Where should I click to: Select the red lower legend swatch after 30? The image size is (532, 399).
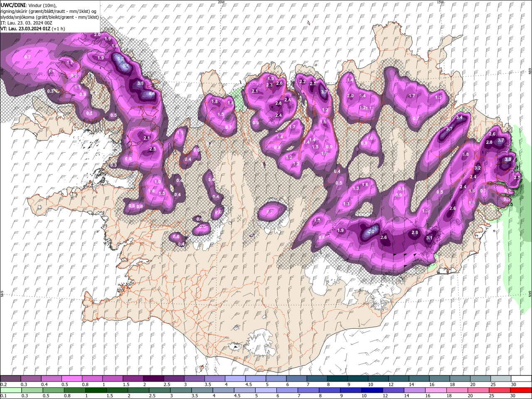point(521,390)
